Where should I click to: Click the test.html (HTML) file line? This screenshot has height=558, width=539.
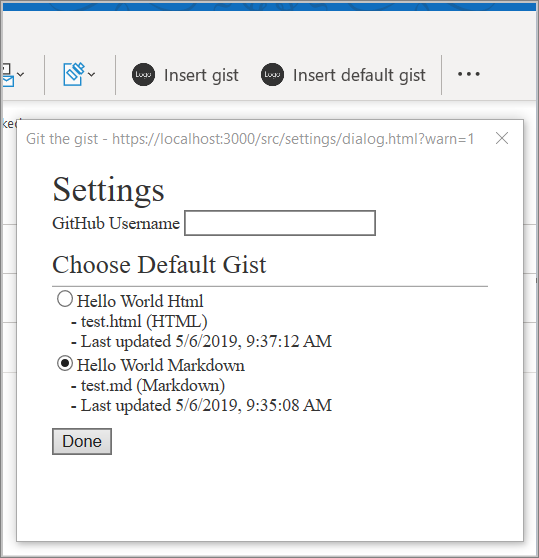click(139, 321)
